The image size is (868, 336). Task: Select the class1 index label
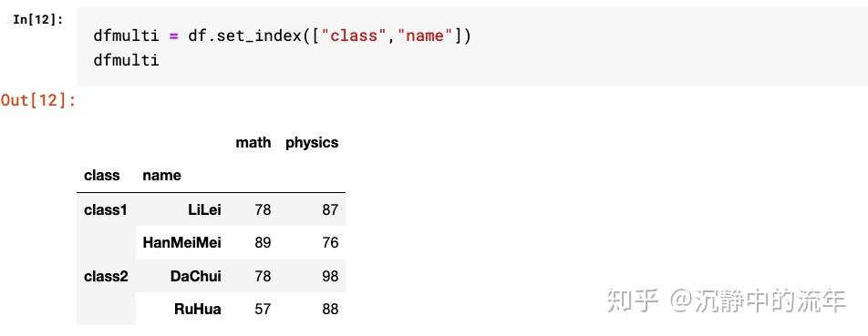(x=106, y=210)
